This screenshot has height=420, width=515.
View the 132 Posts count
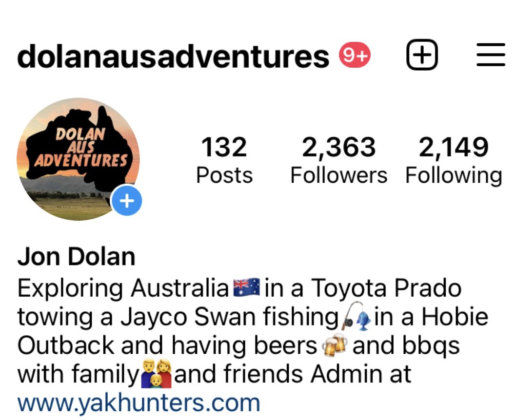tap(224, 160)
